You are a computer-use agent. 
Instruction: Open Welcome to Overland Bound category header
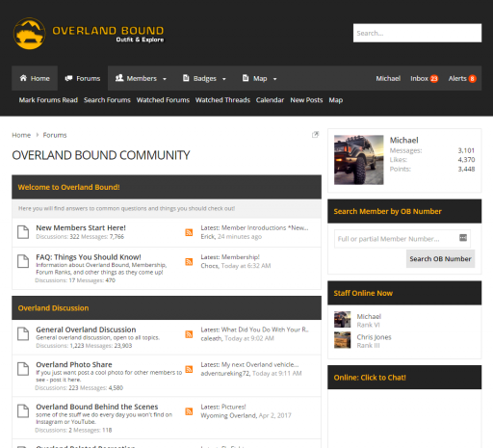(x=68, y=187)
